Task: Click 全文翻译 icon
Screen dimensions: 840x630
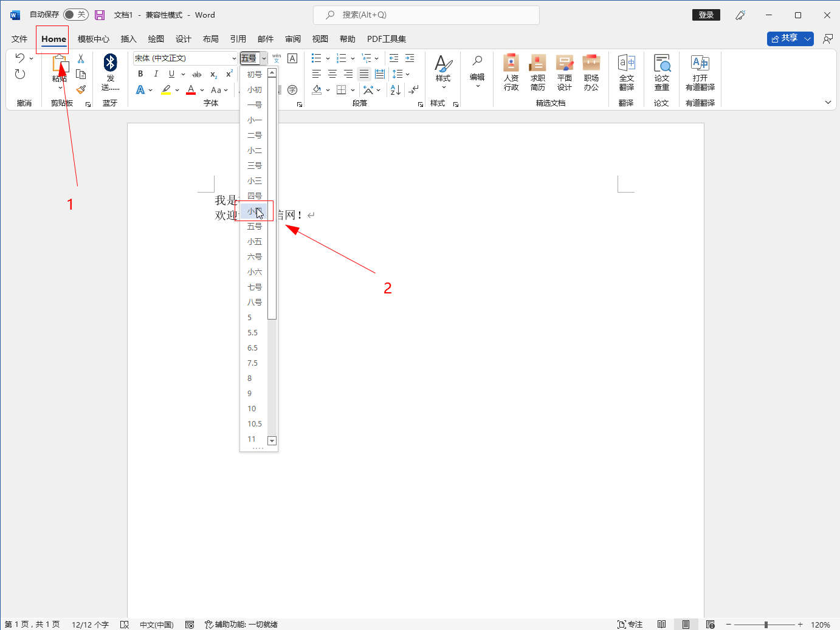Action: (627, 72)
